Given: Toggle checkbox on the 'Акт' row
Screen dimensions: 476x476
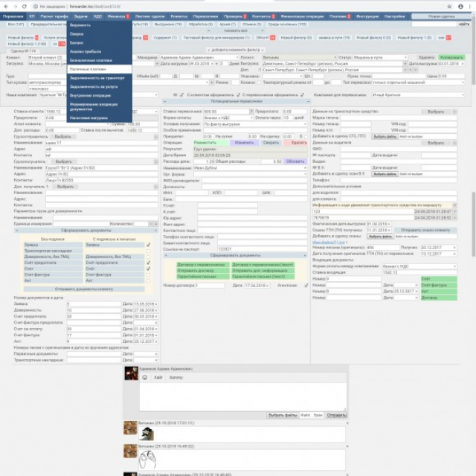Looking at the screenshot, I should click(x=149, y=280).
